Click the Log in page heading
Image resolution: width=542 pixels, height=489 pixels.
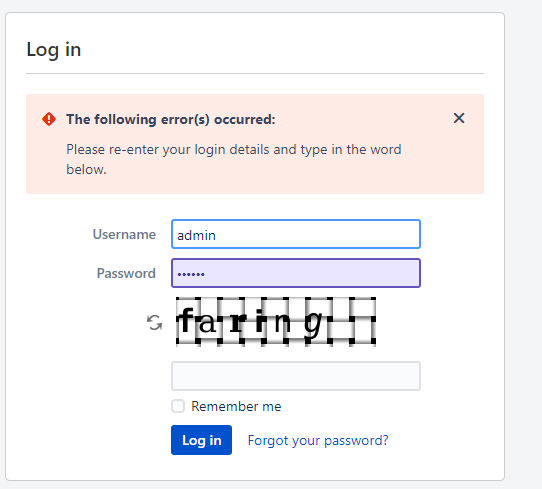54,50
